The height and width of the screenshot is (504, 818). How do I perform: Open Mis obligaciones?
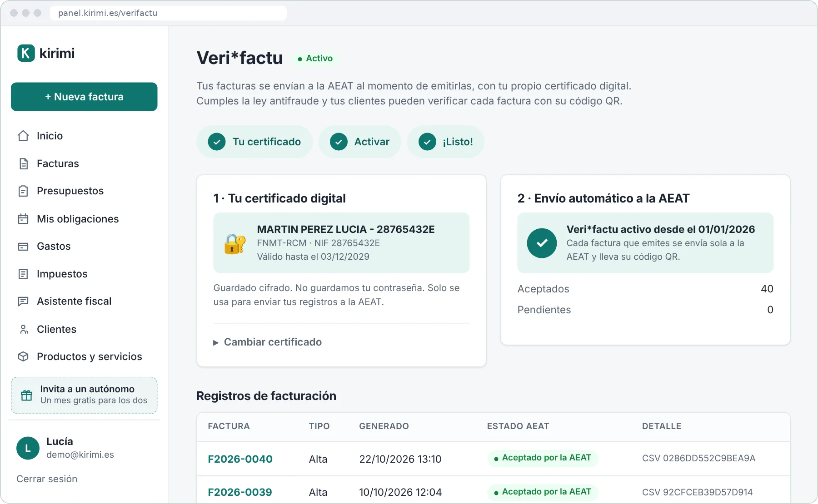(84, 219)
